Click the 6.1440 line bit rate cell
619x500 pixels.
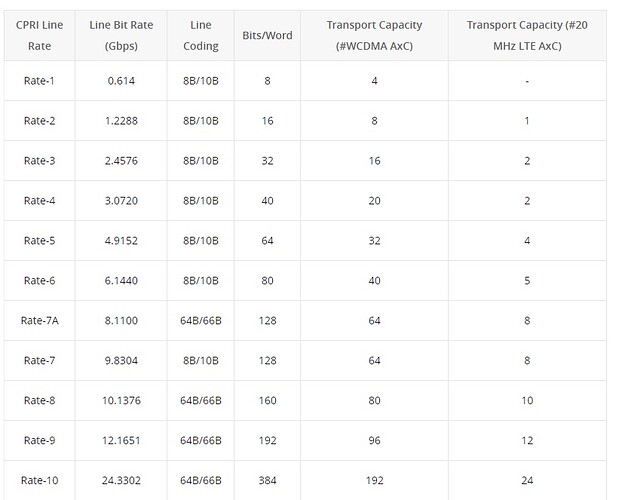[x=121, y=281]
